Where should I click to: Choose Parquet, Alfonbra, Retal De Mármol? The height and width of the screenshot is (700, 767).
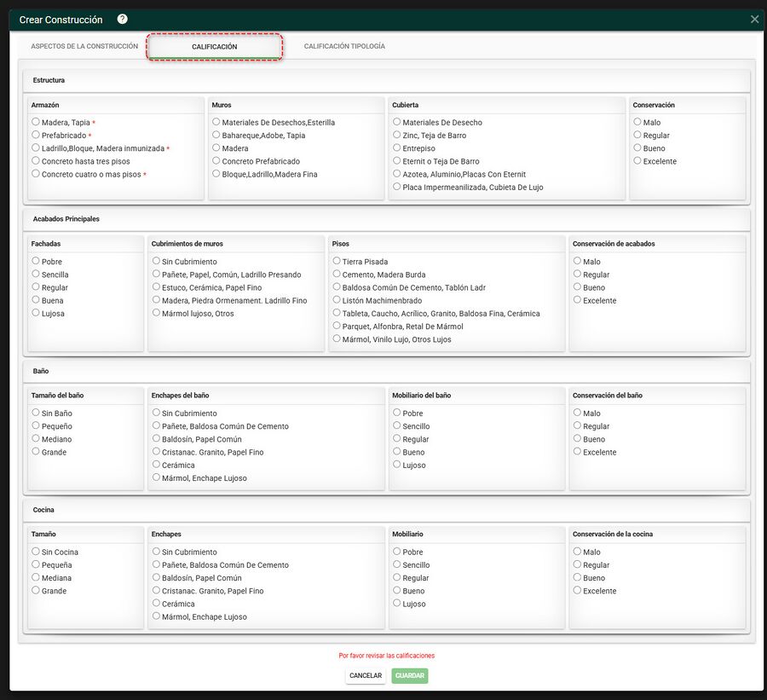click(337, 326)
